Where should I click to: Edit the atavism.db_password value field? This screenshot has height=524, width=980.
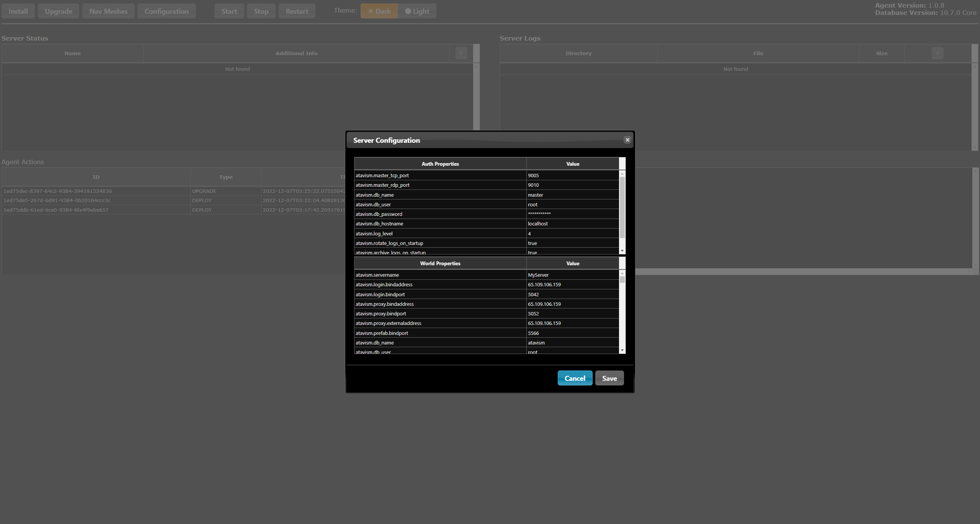coord(572,214)
